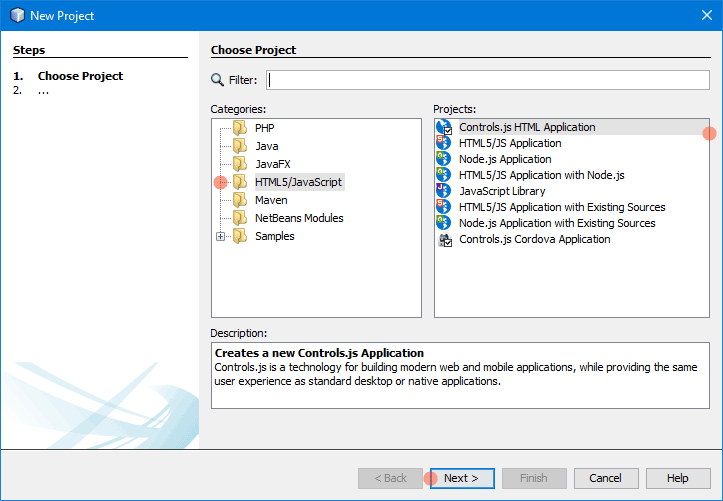
Task: Select JavaScript Library project type
Action: (502, 191)
